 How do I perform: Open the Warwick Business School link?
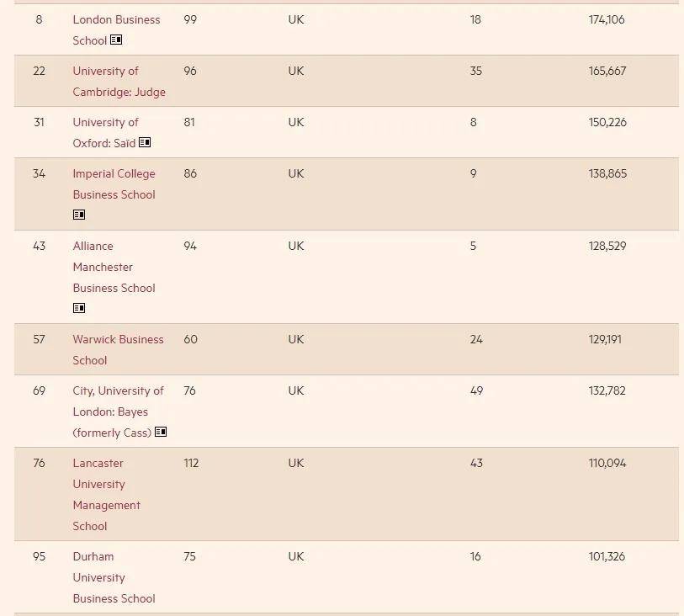pyautogui.click(x=118, y=349)
